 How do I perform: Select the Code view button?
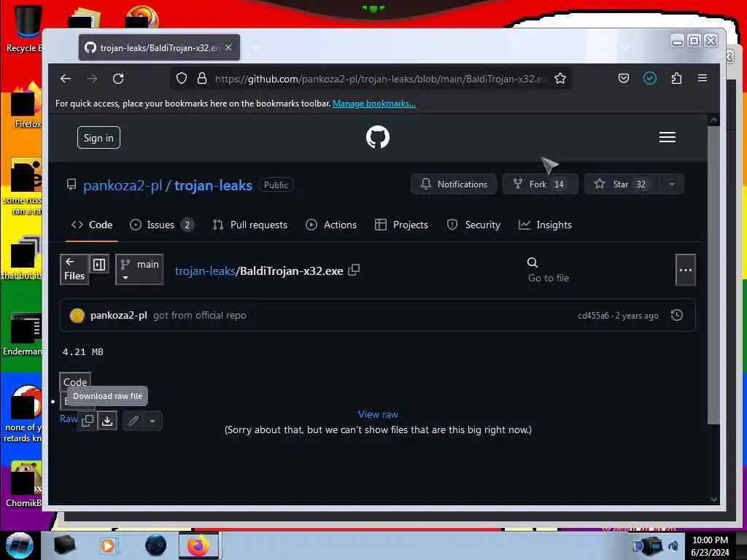75,382
